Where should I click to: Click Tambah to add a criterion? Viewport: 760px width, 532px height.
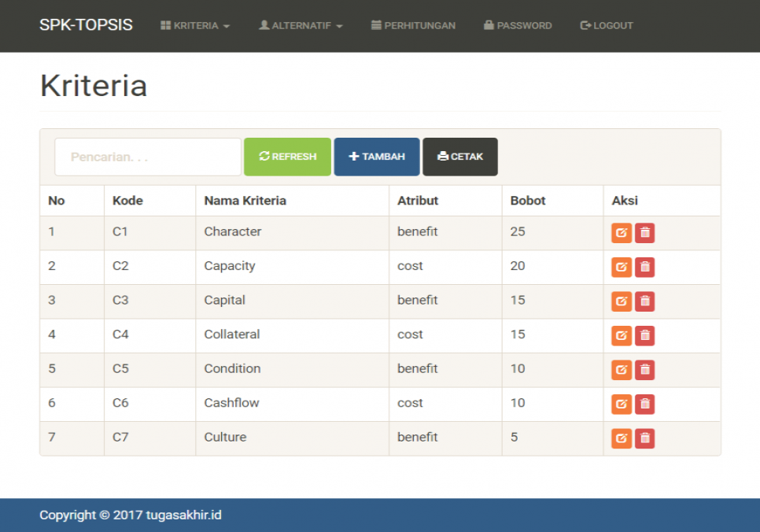377,157
